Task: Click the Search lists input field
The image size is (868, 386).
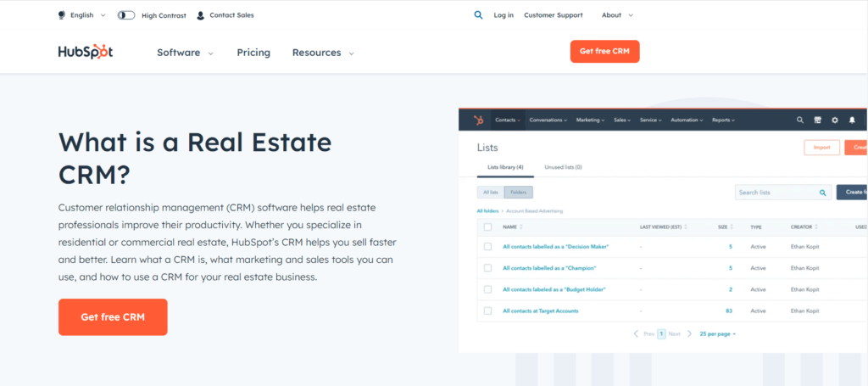Action: tap(782, 193)
